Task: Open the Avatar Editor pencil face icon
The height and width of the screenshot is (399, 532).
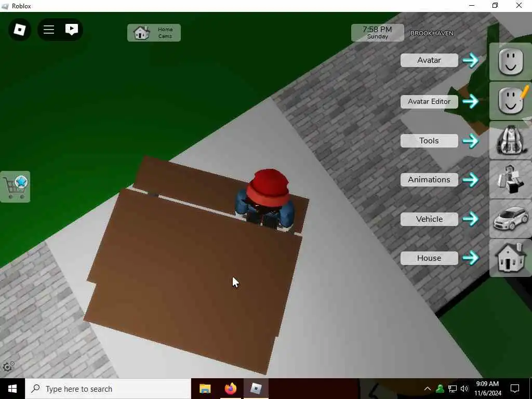Action: point(510,101)
